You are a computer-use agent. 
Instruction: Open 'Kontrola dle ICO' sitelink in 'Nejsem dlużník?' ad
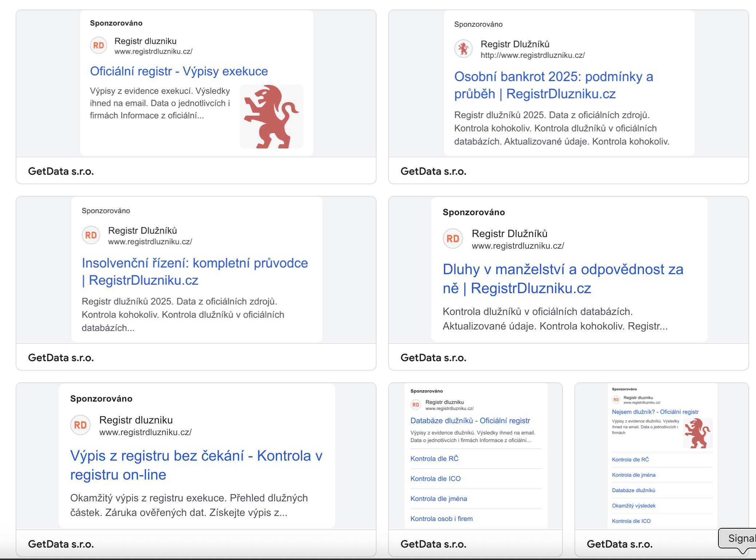click(x=631, y=521)
